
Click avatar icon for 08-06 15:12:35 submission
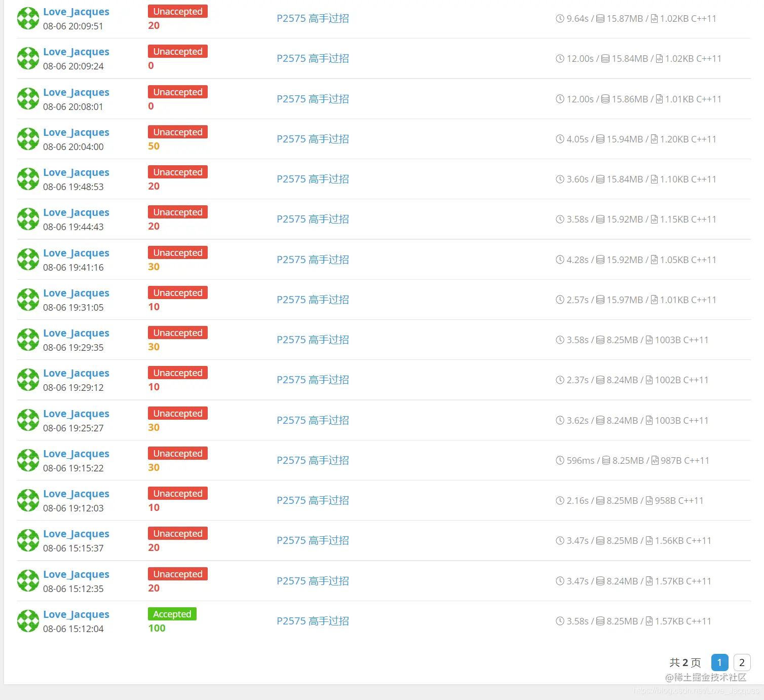28,581
